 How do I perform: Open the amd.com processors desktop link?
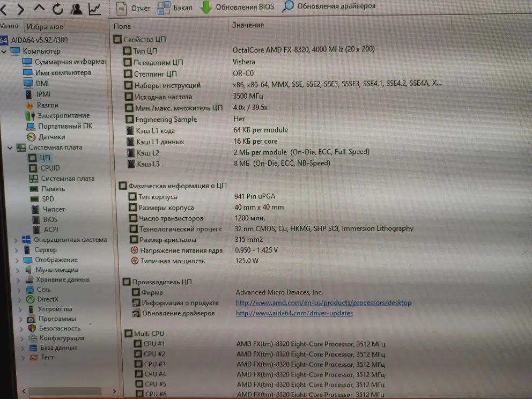(324, 302)
